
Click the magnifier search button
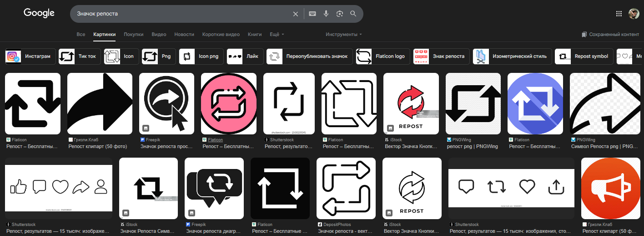pos(353,14)
